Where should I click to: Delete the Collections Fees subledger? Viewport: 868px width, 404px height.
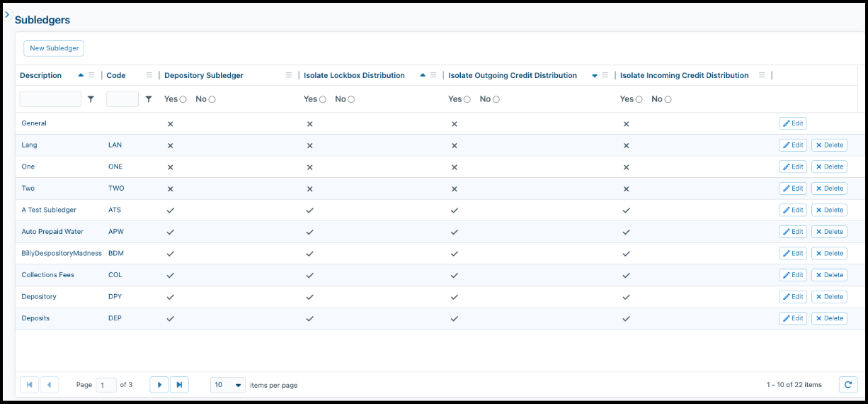click(829, 275)
